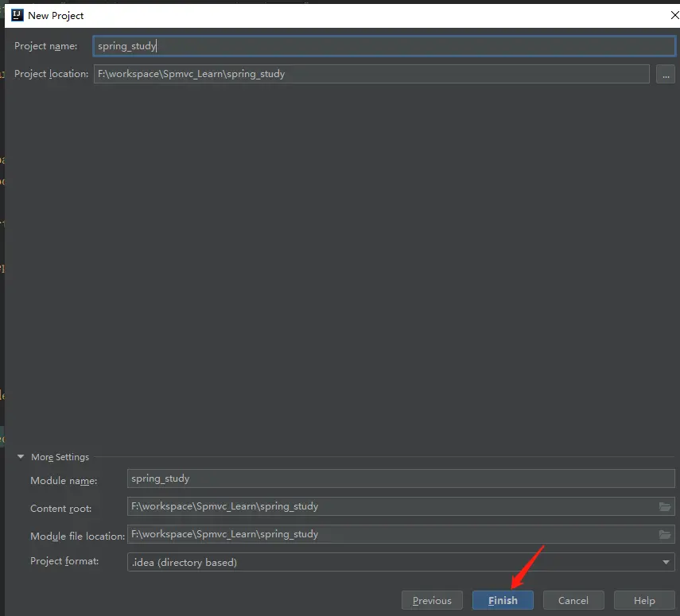The height and width of the screenshot is (616, 680).
Task: Close the New Project dialog window
Action: pyautogui.click(x=674, y=16)
